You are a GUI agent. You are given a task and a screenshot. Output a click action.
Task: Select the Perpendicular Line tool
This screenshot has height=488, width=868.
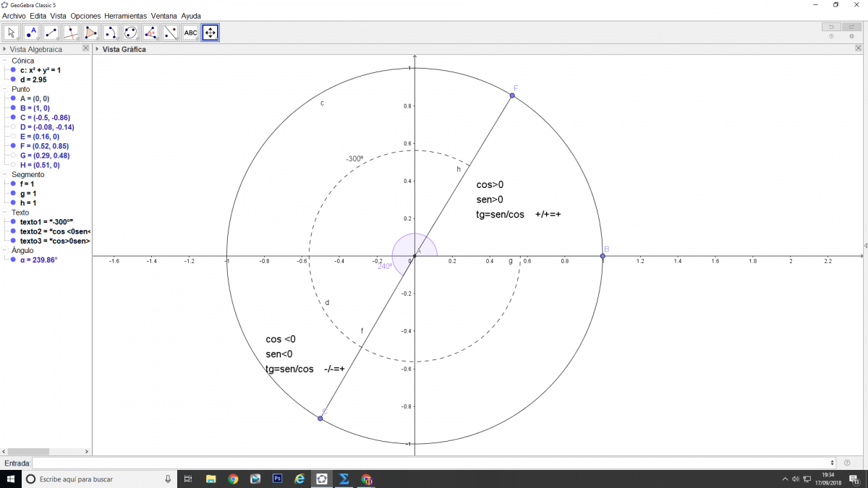coord(71,33)
